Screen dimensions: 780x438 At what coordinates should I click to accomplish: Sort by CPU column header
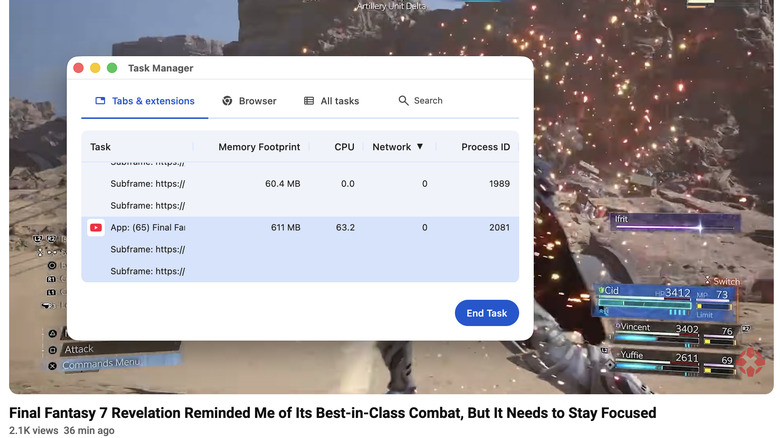[344, 147]
